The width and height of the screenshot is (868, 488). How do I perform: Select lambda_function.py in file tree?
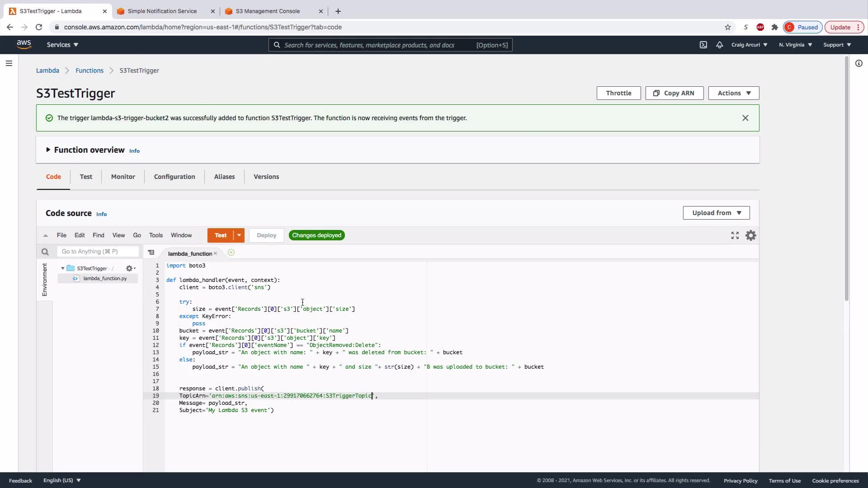(105, 278)
